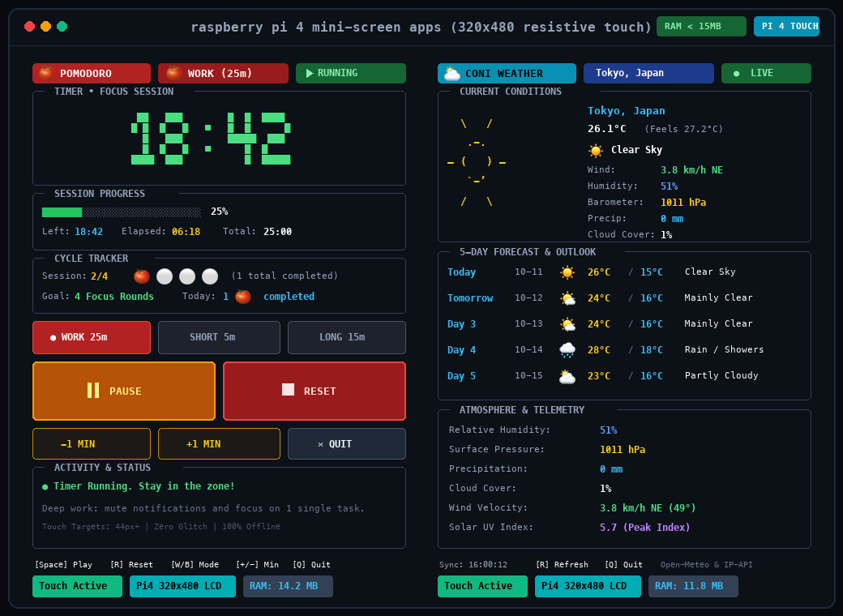Click the tomato icon next to completed
The image size is (843, 616).
pos(243,297)
